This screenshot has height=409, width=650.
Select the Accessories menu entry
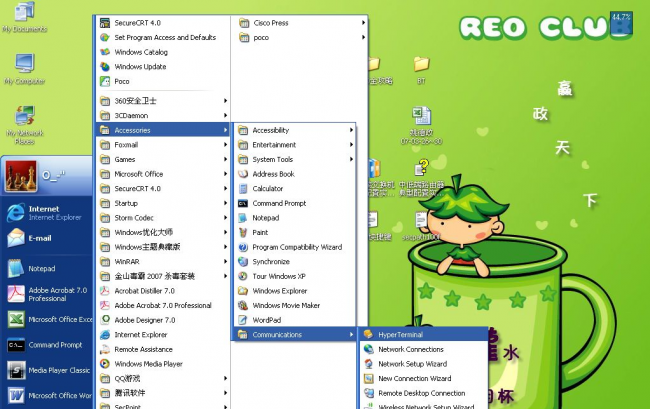(x=162, y=130)
